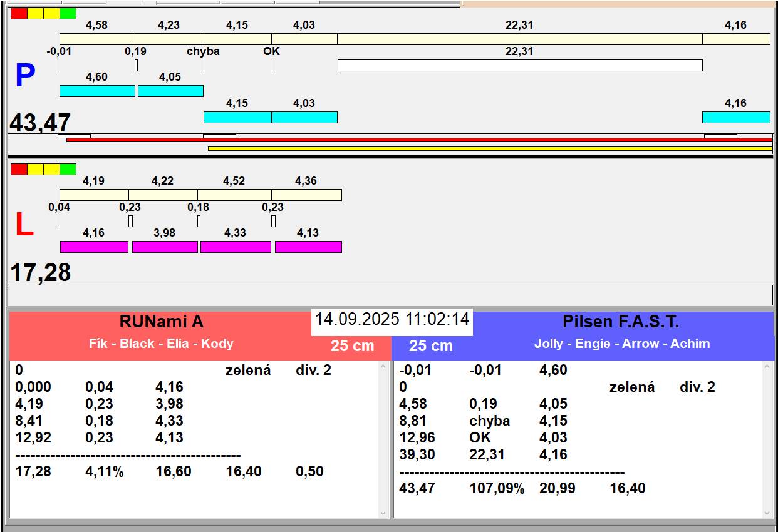Click the green start light in lane L

68,169
